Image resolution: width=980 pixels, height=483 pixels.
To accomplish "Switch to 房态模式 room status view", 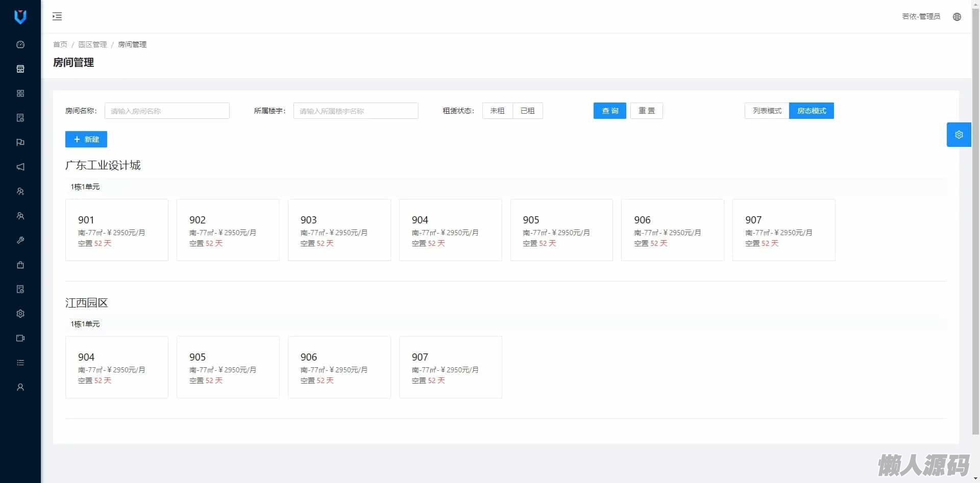I will coord(811,111).
